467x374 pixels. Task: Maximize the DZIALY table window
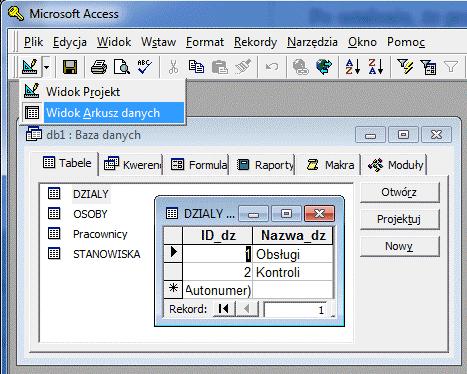(286, 213)
